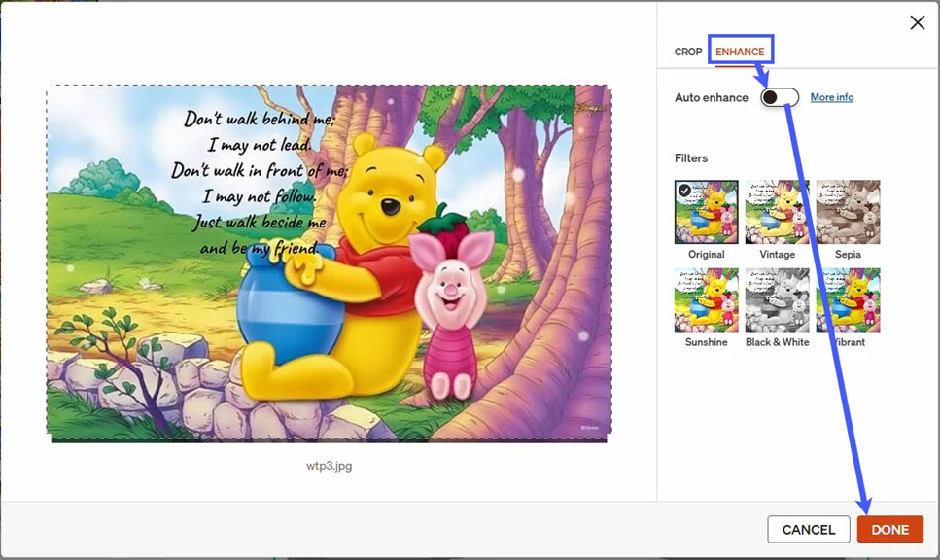Click the Sunshine filter label
The image size is (940, 560).
(706, 342)
